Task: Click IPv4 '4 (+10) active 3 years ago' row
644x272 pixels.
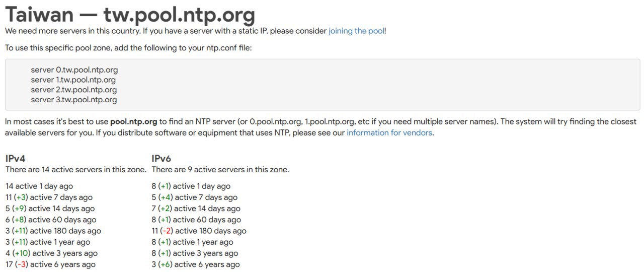Action: [x=51, y=253]
